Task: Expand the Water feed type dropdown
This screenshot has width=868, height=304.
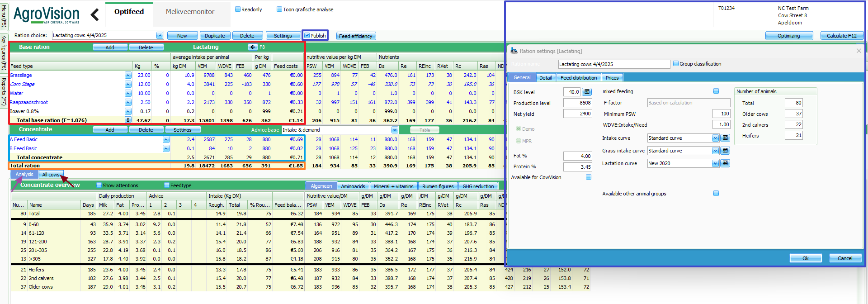Action: click(128, 93)
